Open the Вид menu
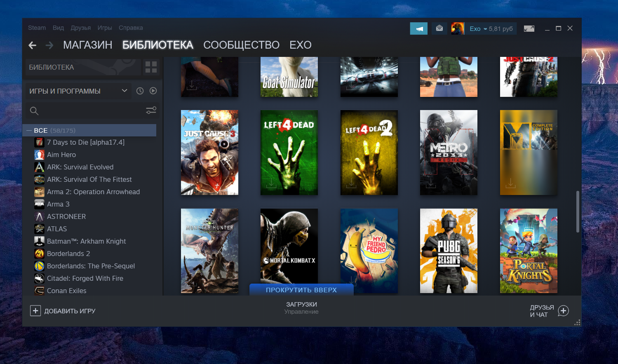This screenshot has width=618, height=364. (x=58, y=28)
